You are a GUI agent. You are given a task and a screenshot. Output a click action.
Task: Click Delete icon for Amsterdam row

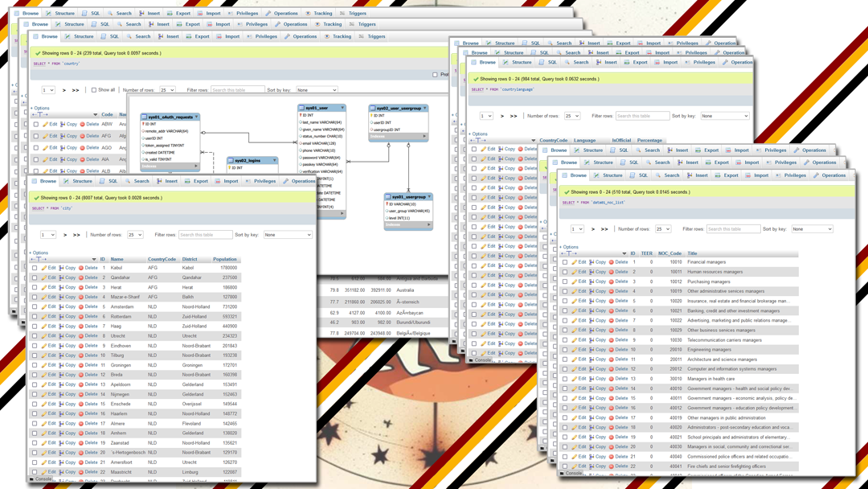click(x=81, y=306)
